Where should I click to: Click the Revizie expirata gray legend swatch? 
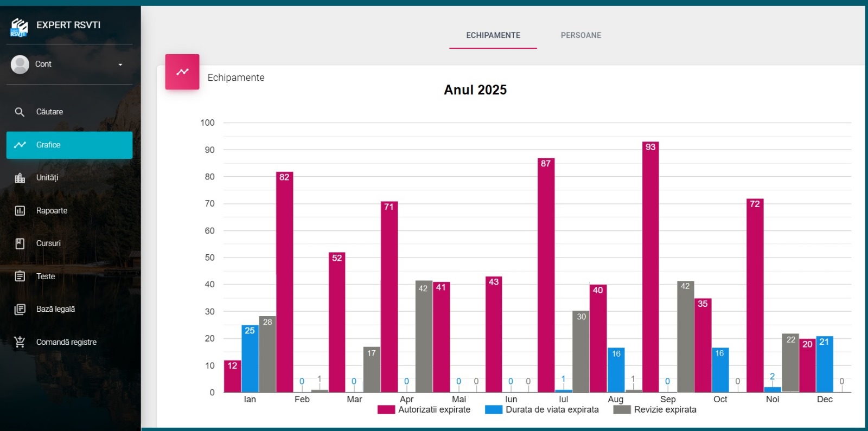(x=622, y=410)
